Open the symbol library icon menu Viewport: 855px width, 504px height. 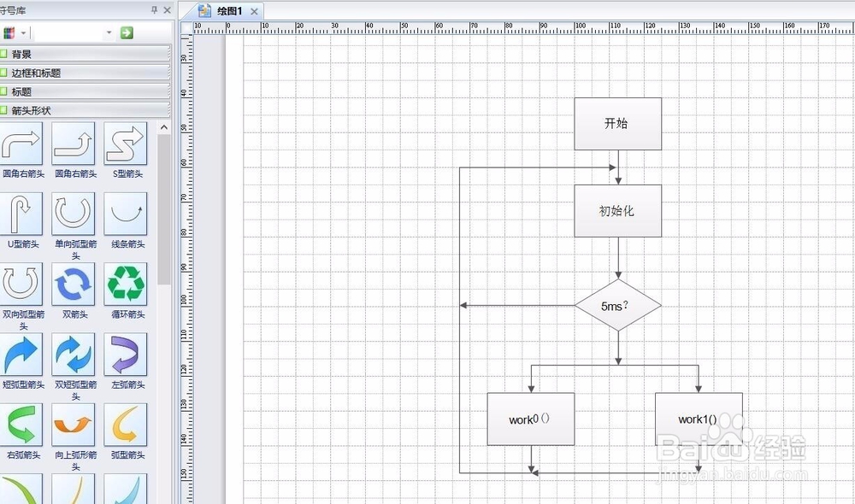pos(13,33)
